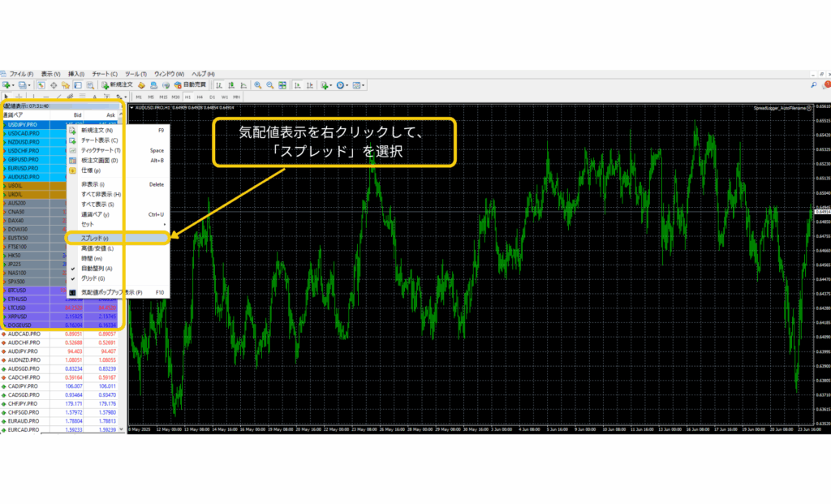Switch chart to the M15 timeframe
Screen dimensions: 831x504
tap(163, 97)
